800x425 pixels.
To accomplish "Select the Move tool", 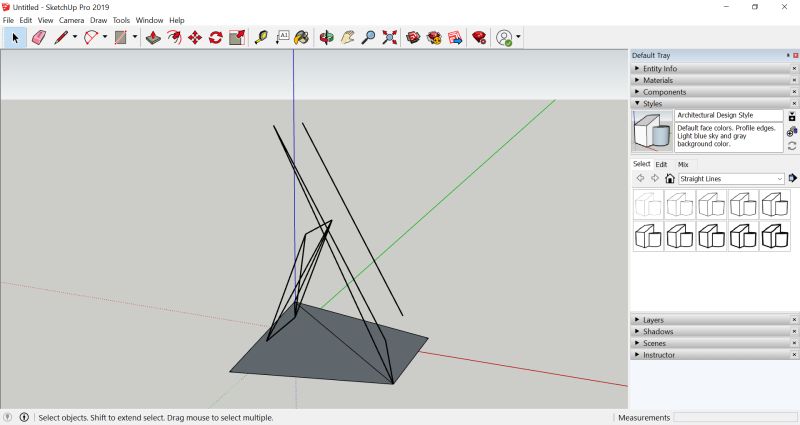I will pos(195,38).
